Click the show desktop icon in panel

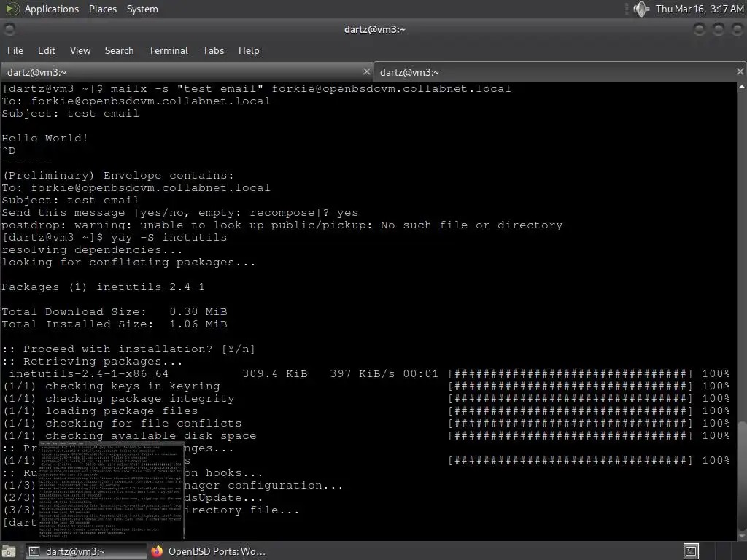(9, 551)
